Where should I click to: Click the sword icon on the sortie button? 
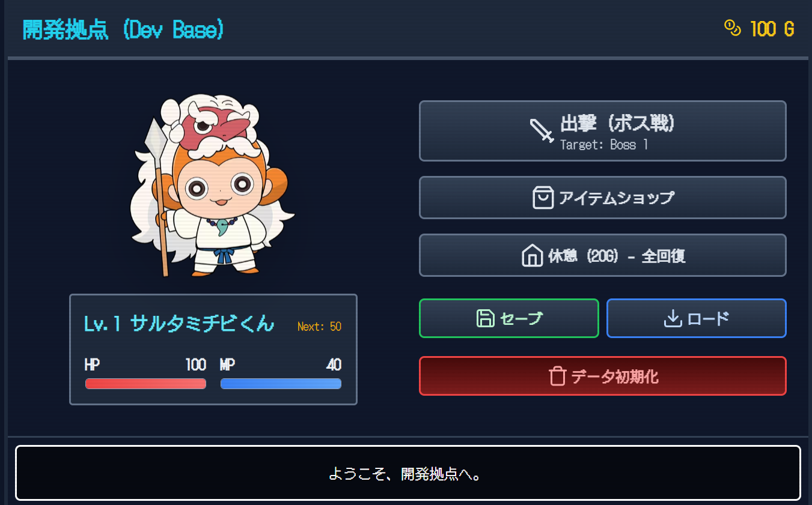click(x=542, y=130)
